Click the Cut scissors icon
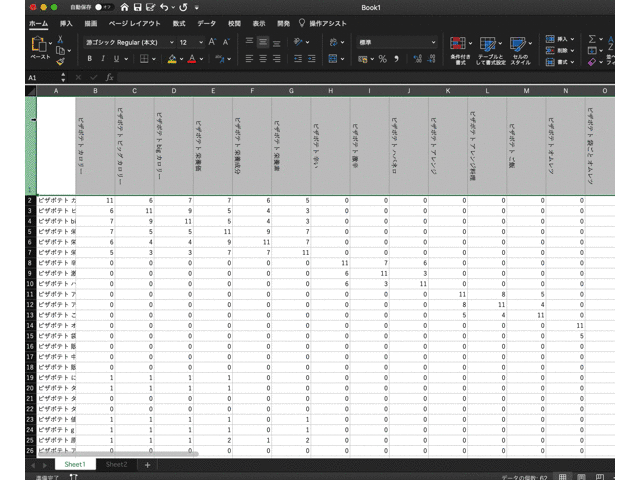Image resolution: width=640 pixels, height=480 pixels. coord(61,37)
